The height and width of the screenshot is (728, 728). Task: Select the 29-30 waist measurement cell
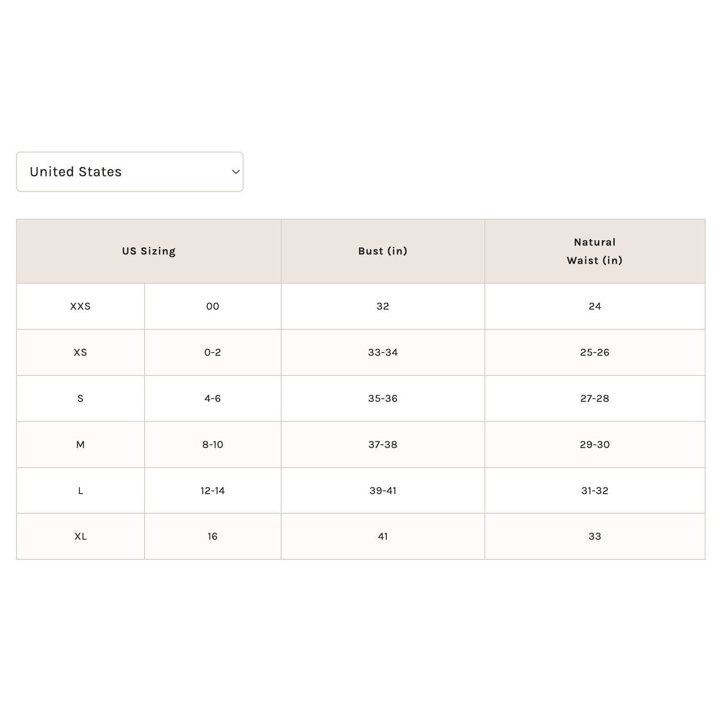[595, 445]
